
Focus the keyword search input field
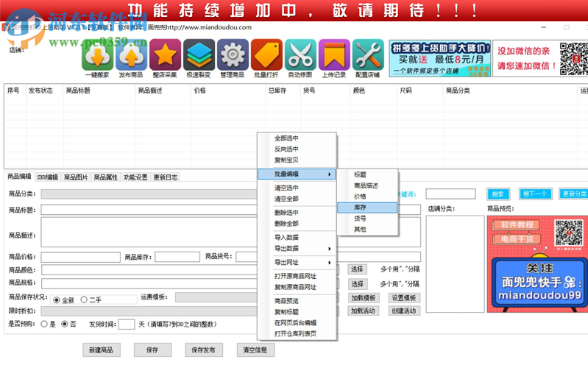pos(450,194)
